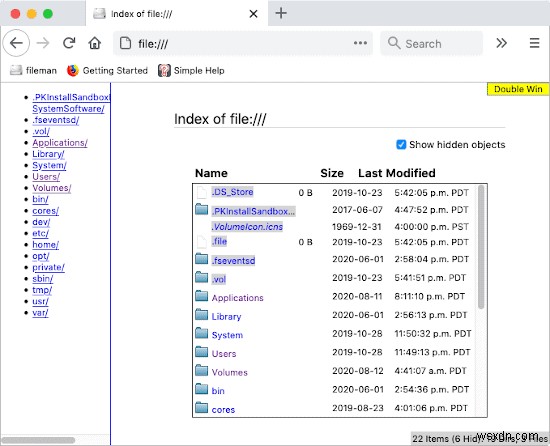Screen dimensions: 550x446
Task: Click folder icon beside Volumes
Action: coord(202,370)
